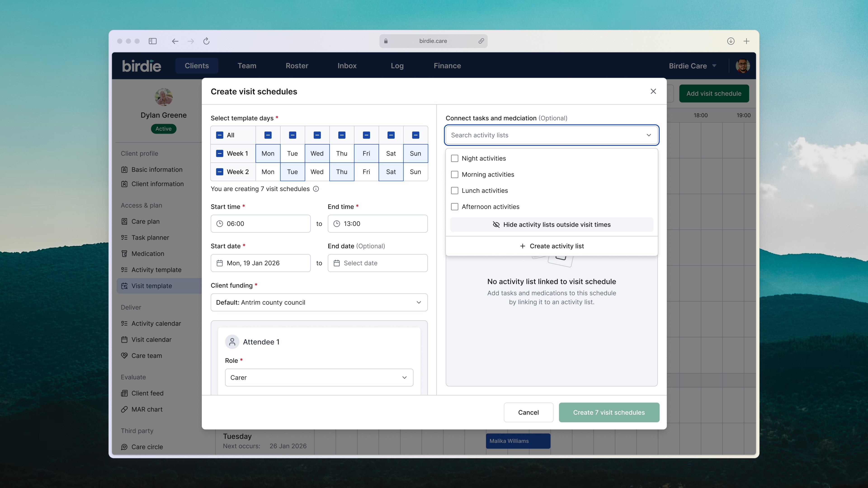Image resolution: width=868 pixels, height=488 pixels.
Task: Click the End date Select date field
Action: pos(377,263)
